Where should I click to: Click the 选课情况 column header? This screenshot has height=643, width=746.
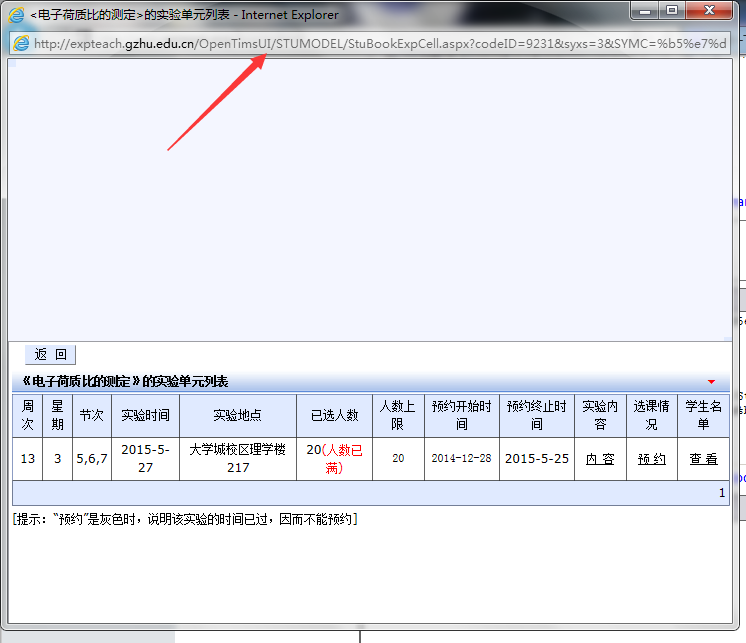(x=651, y=415)
